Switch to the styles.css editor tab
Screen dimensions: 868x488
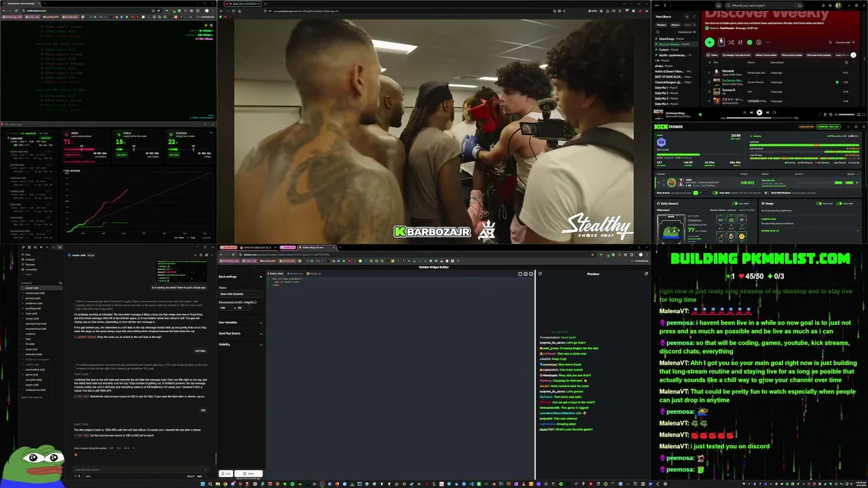(296, 274)
